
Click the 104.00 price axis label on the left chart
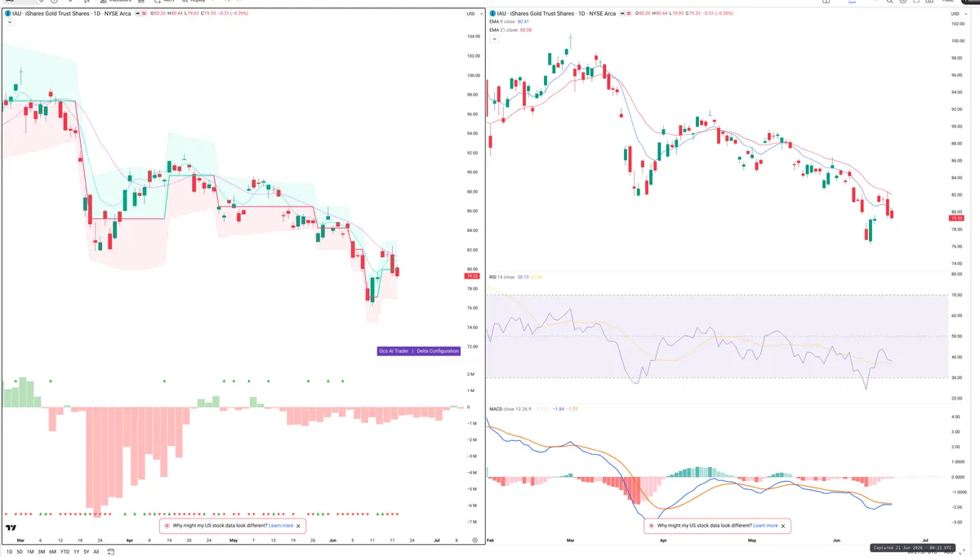coord(473,37)
